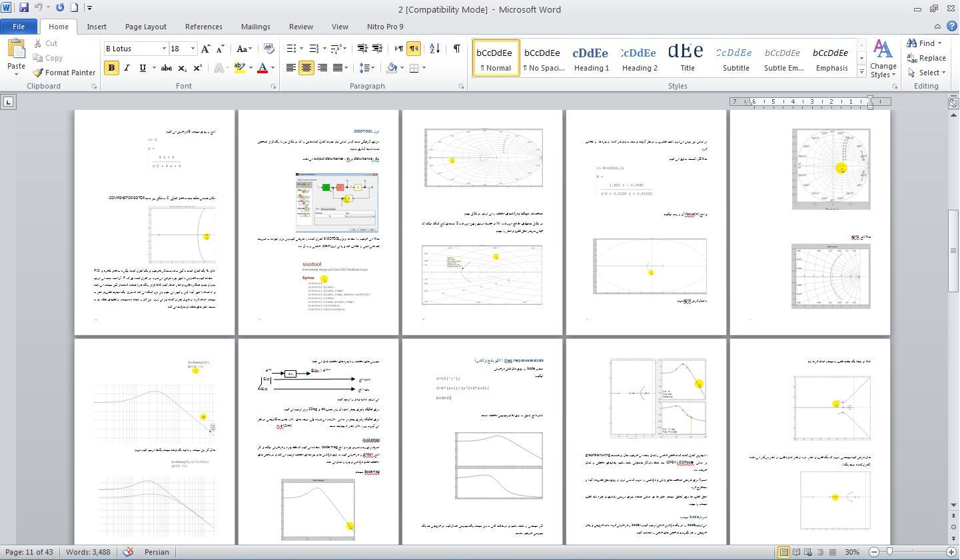Click the word count in status bar
Viewport: 960px width, 560px height.
click(x=88, y=552)
